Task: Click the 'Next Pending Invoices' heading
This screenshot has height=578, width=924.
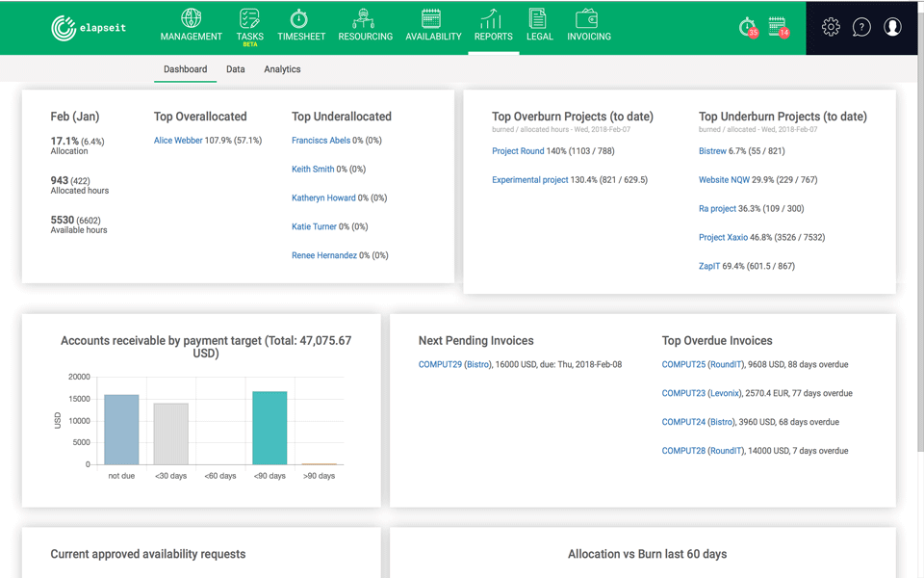Action: [476, 340]
